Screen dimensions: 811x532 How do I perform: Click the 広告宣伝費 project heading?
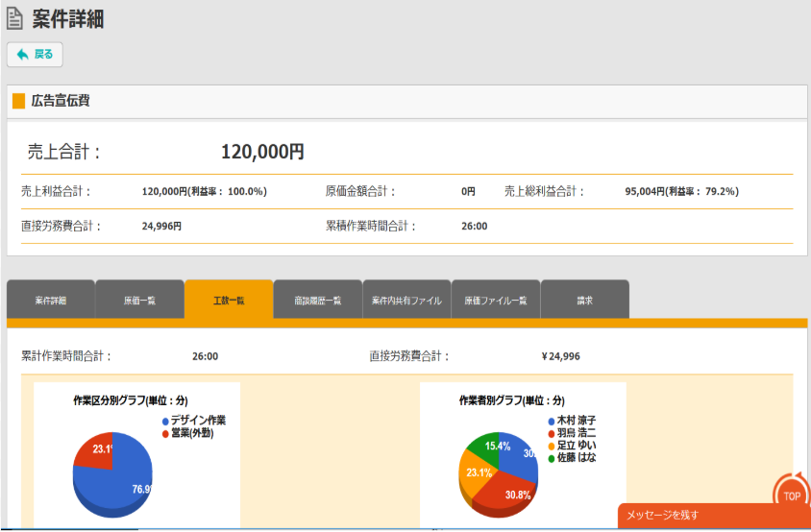pyautogui.click(x=61, y=101)
